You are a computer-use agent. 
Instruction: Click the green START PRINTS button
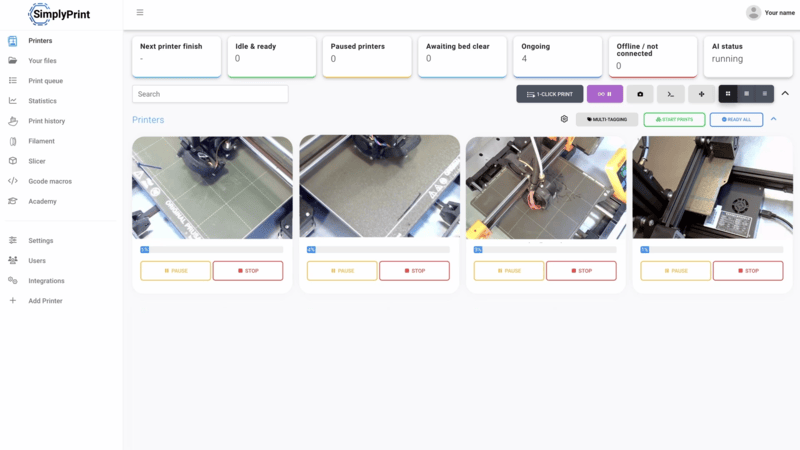pyautogui.click(x=674, y=119)
